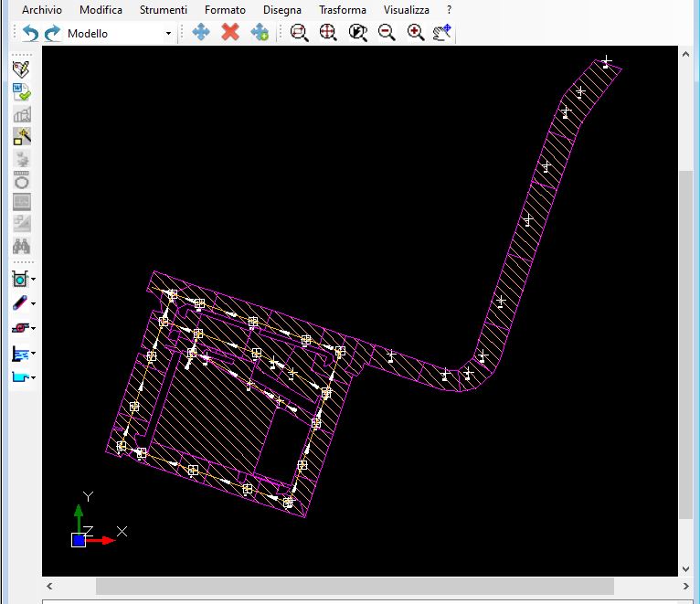Image resolution: width=700 pixels, height=604 pixels.
Task: Expand the blue tank tool dropdown arrow
Action: point(34,377)
